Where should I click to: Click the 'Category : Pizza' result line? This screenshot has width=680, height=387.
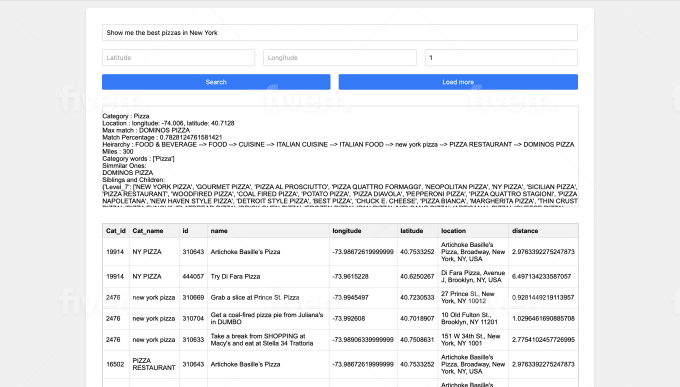(126, 116)
